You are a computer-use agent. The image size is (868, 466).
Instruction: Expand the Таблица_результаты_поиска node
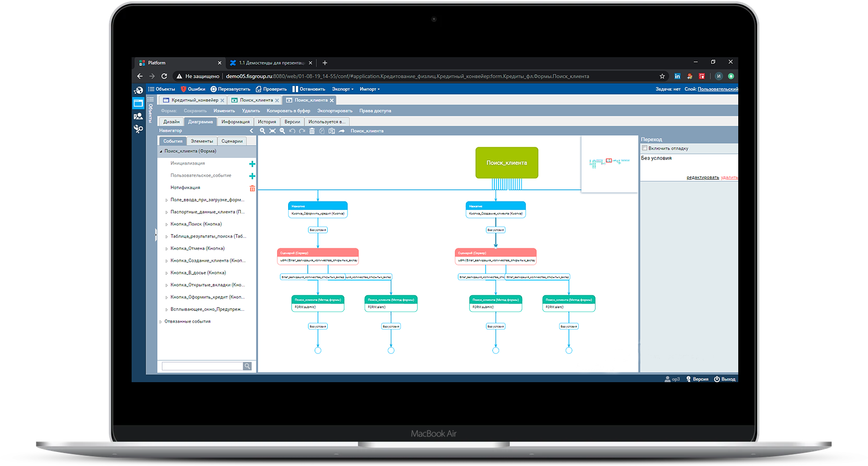tap(167, 236)
